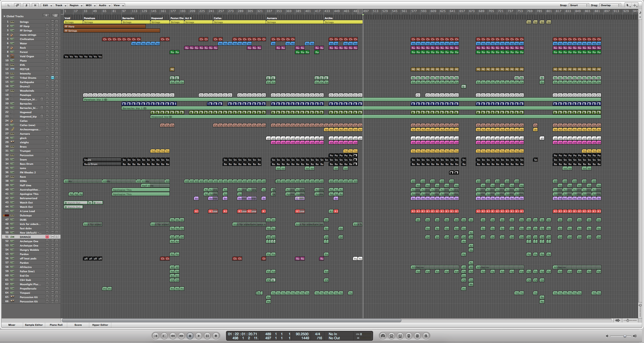Adjust the master volume slider
This screenshot has width=644, height=343.
[625, 336]
